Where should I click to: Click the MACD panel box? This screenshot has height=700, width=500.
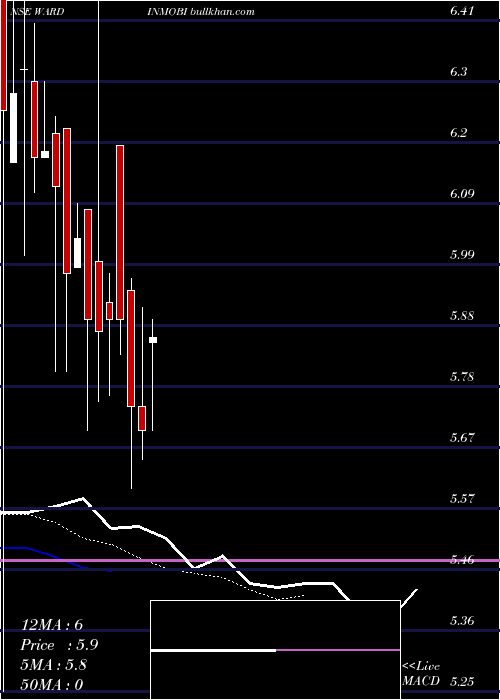275,650
